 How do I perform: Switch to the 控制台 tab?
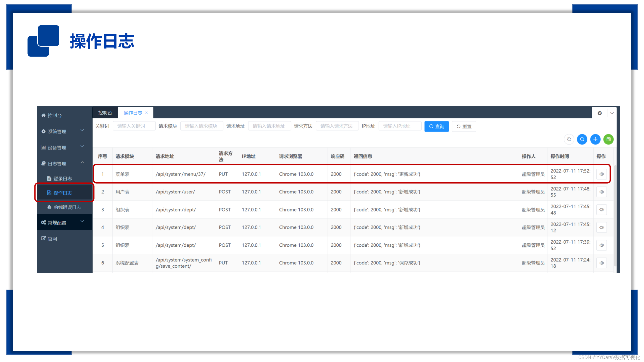click(x=105, y=113)
